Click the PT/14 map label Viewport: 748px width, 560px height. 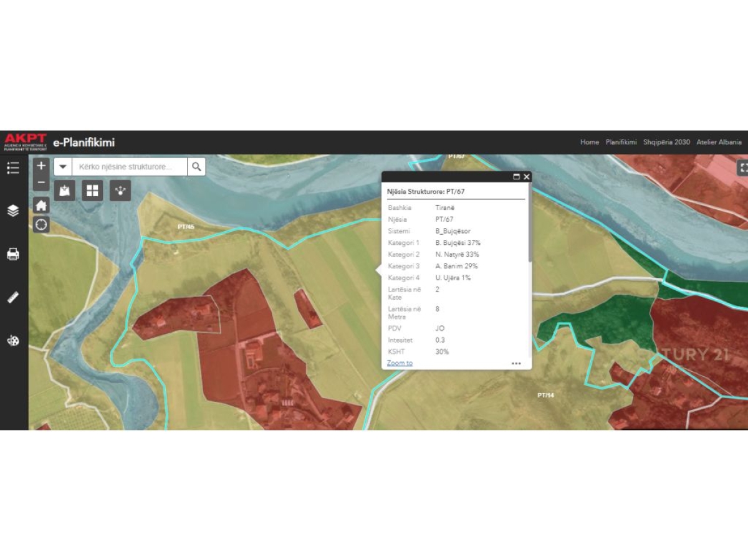click(545, 395)
